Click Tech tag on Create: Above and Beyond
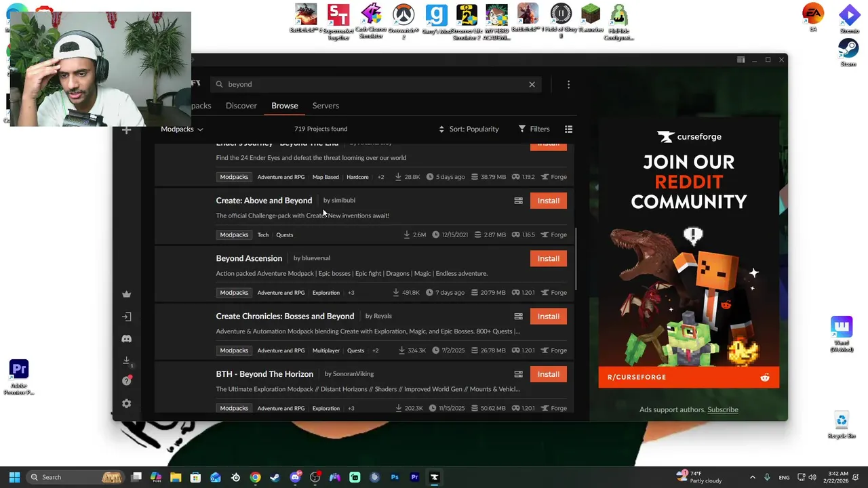Screen dimensions: 868x488 pyautogui.click(x=263, y=235)
